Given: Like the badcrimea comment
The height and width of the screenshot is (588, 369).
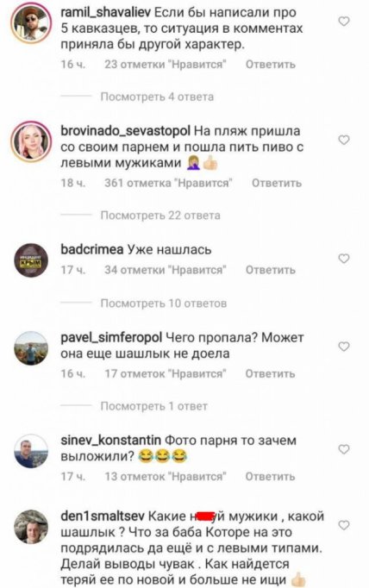Looking at the screenshot, I should tap(344, 259).
